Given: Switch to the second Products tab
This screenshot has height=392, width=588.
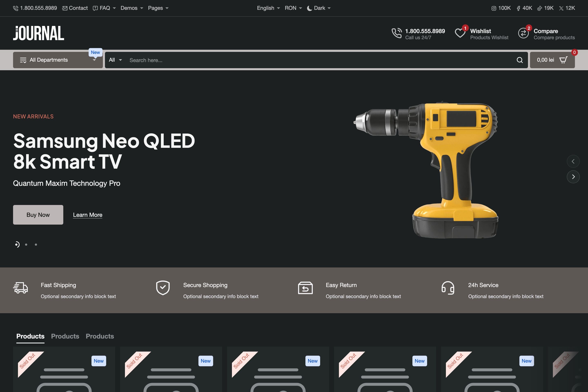Looking at the screenshot, I should coord(65,336).
